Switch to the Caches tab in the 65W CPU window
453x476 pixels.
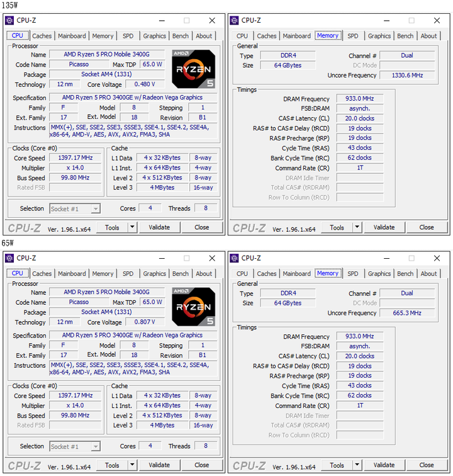pos(42,273)
